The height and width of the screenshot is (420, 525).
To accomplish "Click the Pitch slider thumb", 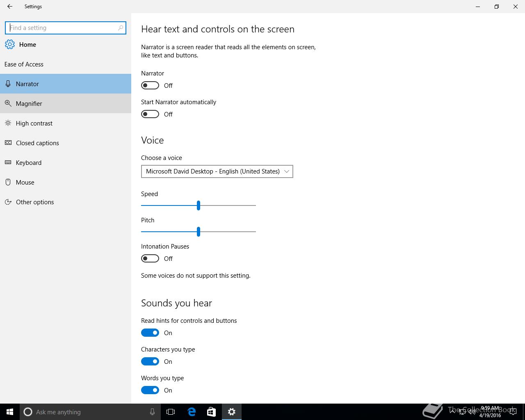I will pyautogui.click(x=199, y=232).
